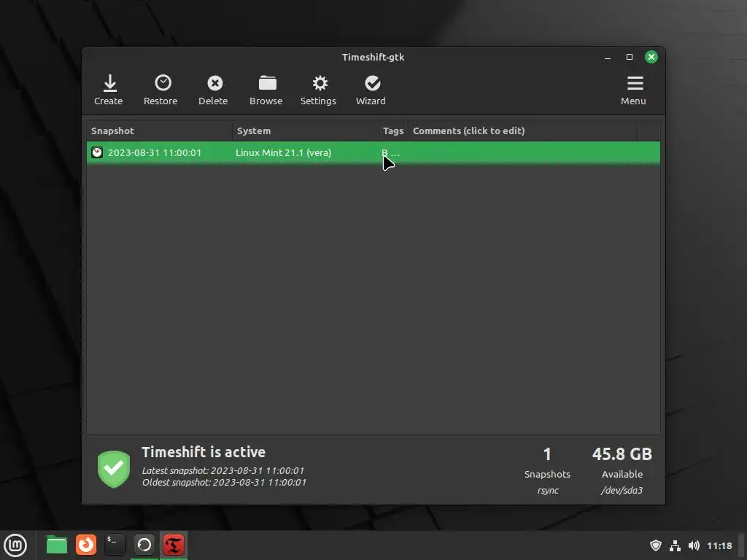Launch Firefox from the panel
Viewport: 747px width, 560px height.
click(86, 545)
